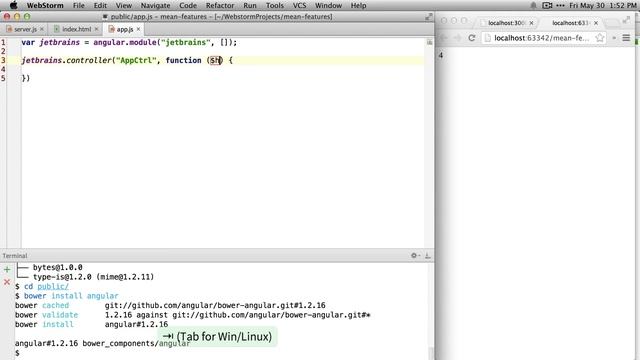Close the app.js tab
The image size is (640, 360).
tap(138, 29)
